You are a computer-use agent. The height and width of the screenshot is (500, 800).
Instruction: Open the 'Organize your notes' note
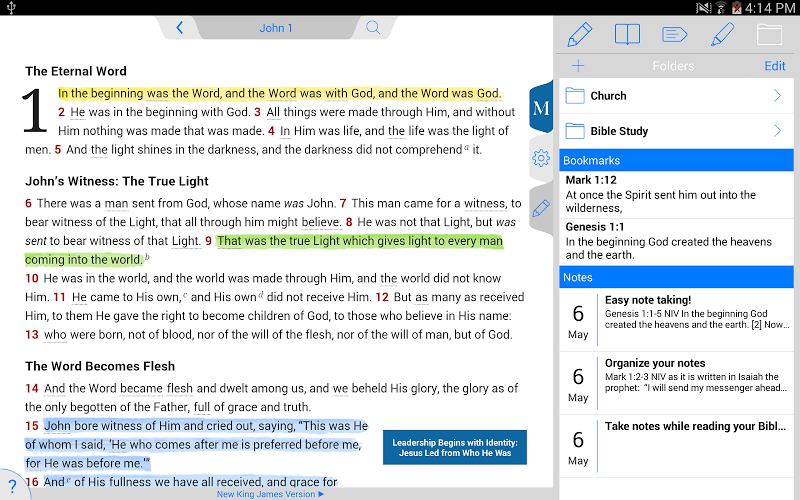(x=677, y=383)
